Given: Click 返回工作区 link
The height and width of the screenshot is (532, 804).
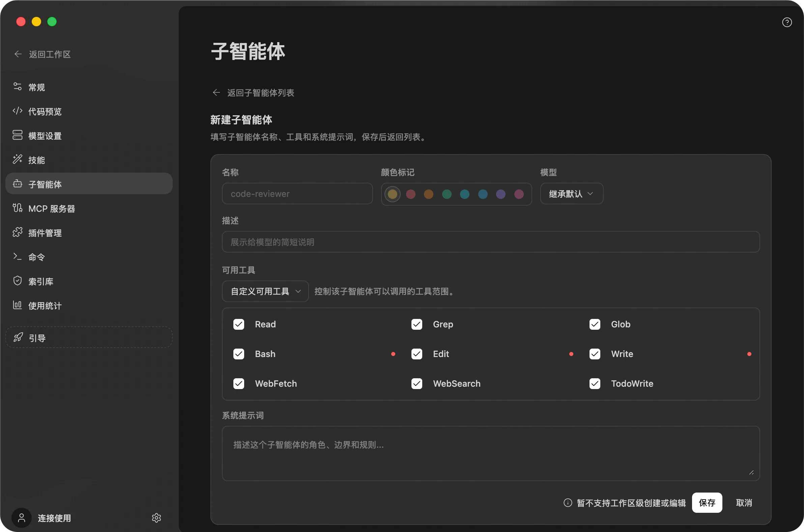Looking at the screenshot, I should pyautogui.click(x=50, y=54).
